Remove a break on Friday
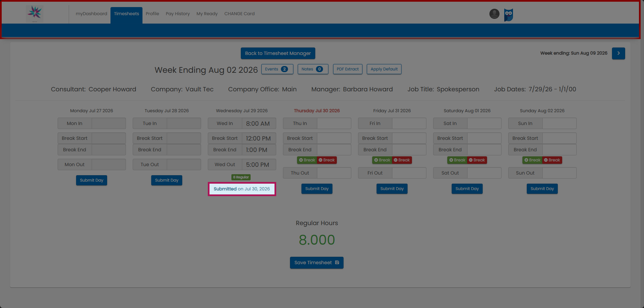 (402, 160)
